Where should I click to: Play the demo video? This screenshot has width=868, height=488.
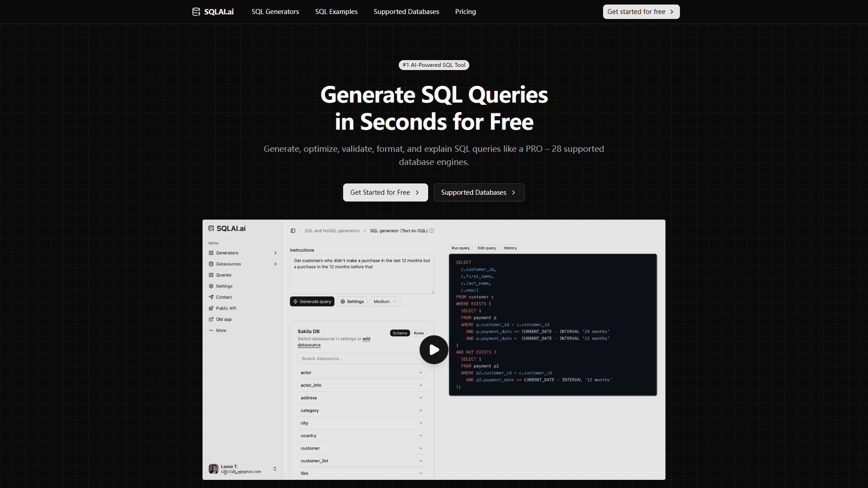coord(434,350)
